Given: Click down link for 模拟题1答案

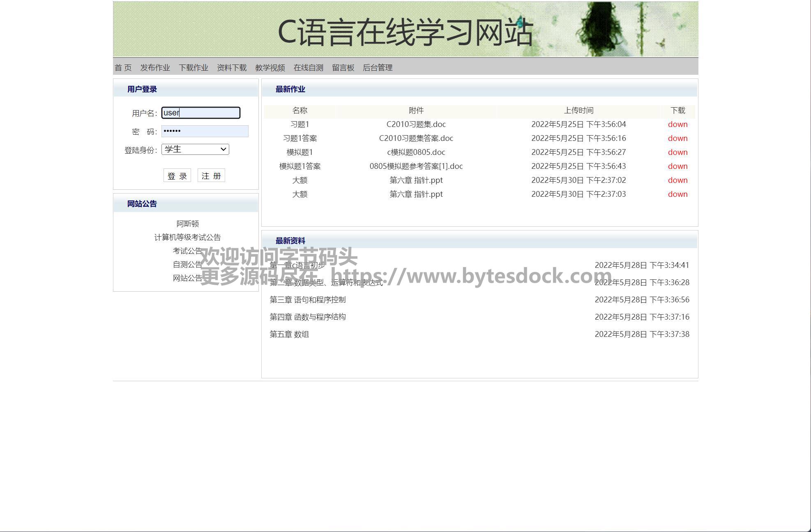Looking at the screenshot, I should [677, 166].
